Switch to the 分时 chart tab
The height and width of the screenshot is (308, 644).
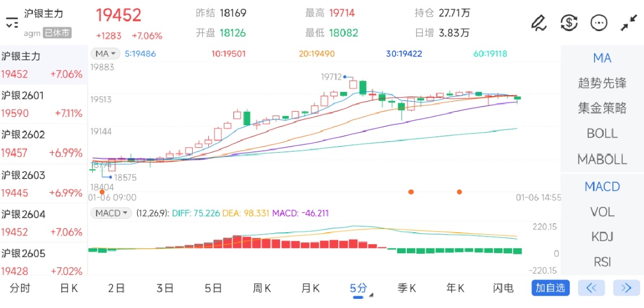pyautogui.click(x=20, y=288)
